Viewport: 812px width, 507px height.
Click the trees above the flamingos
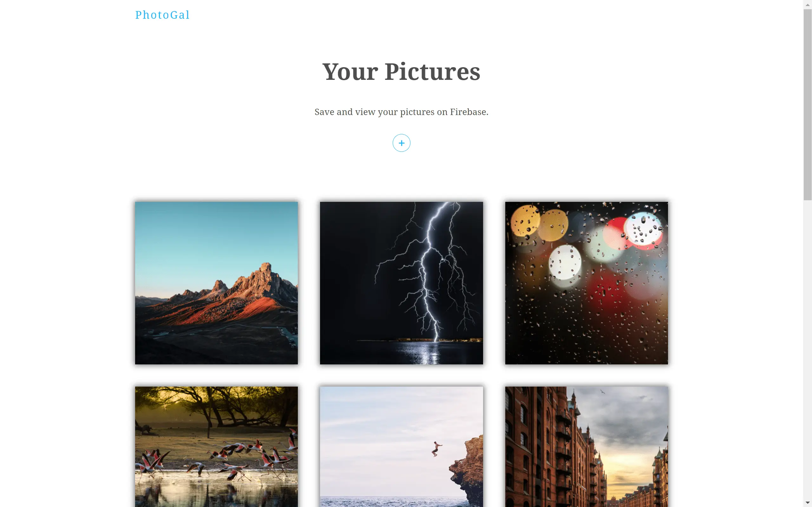tap(216, 406)
